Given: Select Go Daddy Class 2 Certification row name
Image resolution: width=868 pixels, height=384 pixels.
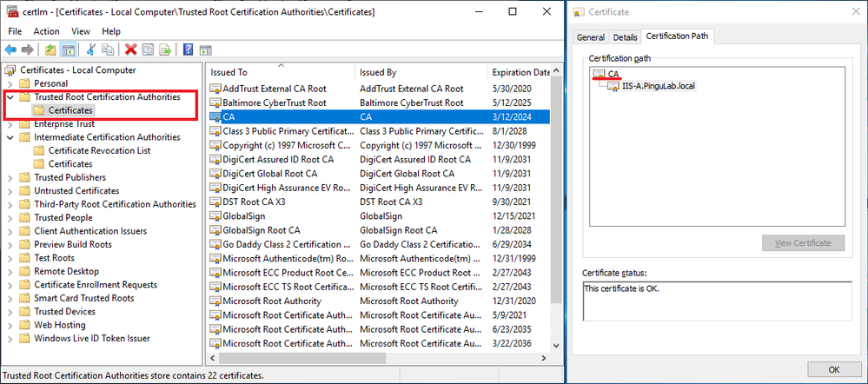Looking at the screenshot, I should point(286,245).
